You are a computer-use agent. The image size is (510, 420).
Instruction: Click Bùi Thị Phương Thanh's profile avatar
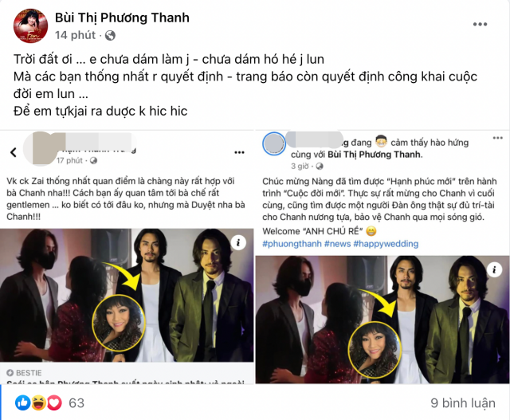tap(30, 26)
